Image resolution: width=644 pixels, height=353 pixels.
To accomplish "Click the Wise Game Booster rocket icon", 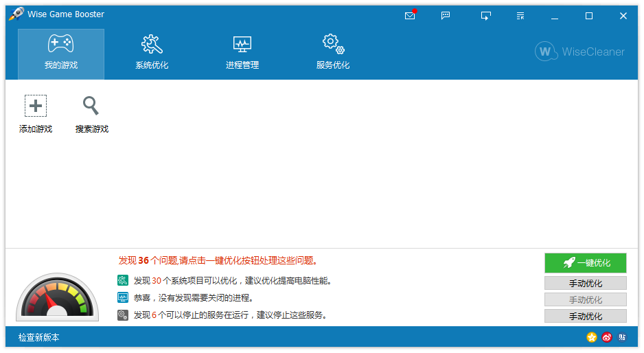I will 16,14.
